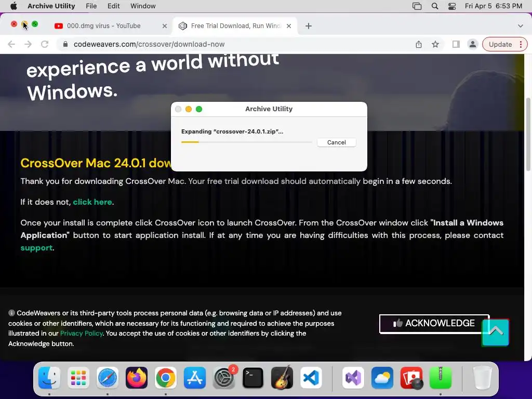Share this page using the share icon
The height and width of the screenshot is (399, 532).
pyautogui.click(x=419, y=44)
